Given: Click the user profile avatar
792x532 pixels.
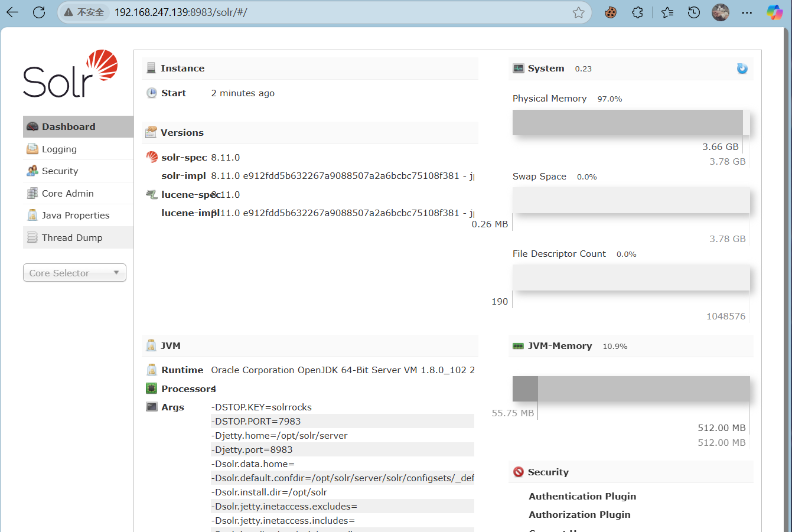Looking at the screenshot, I should [x=721, y=12].
